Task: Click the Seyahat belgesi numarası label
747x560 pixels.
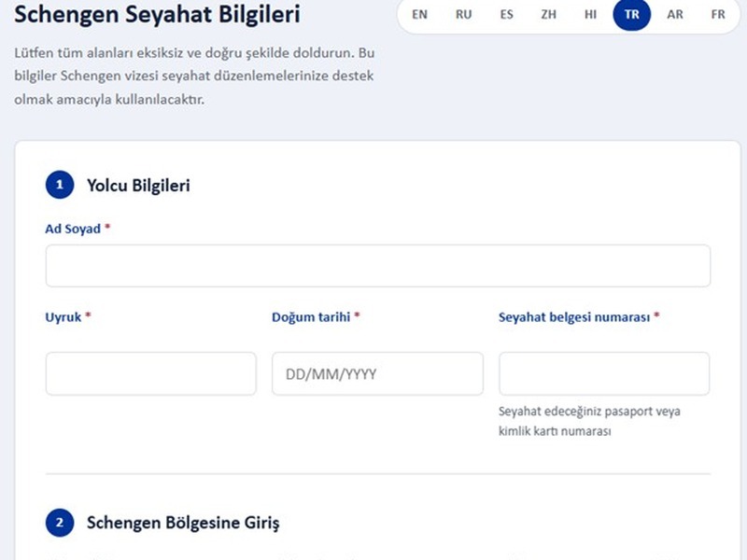Action: [574, 317]
